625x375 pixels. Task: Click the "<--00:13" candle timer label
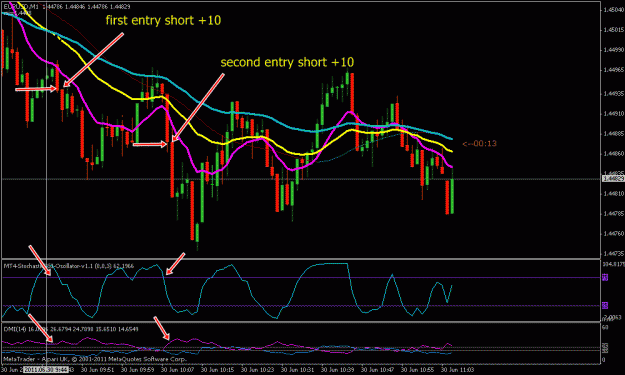pos(480,143)
